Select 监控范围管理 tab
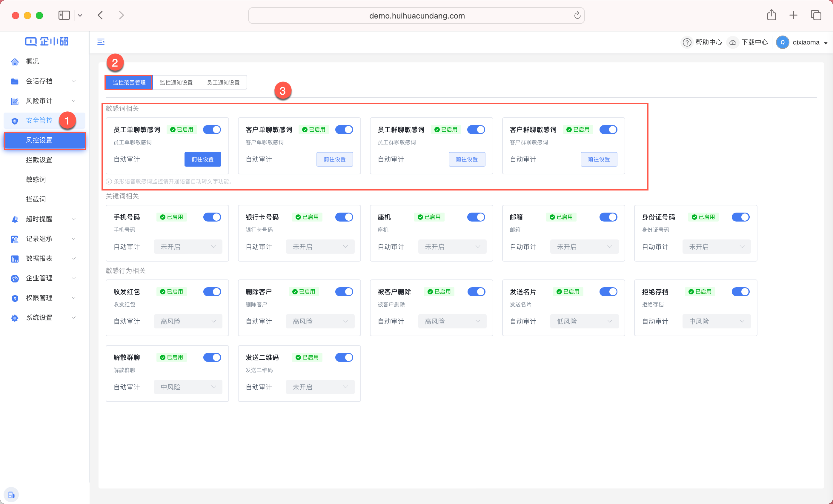Image resolution: width=833 pixels, height=504 pixels. 129,82
